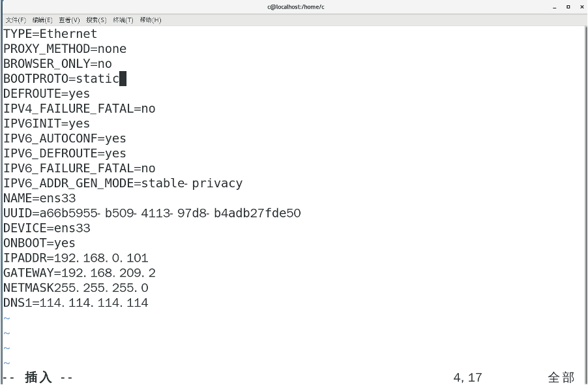Click the terminal window title bar
The height and width of the screenshot is (385, 588).
[x=293, y=7]
